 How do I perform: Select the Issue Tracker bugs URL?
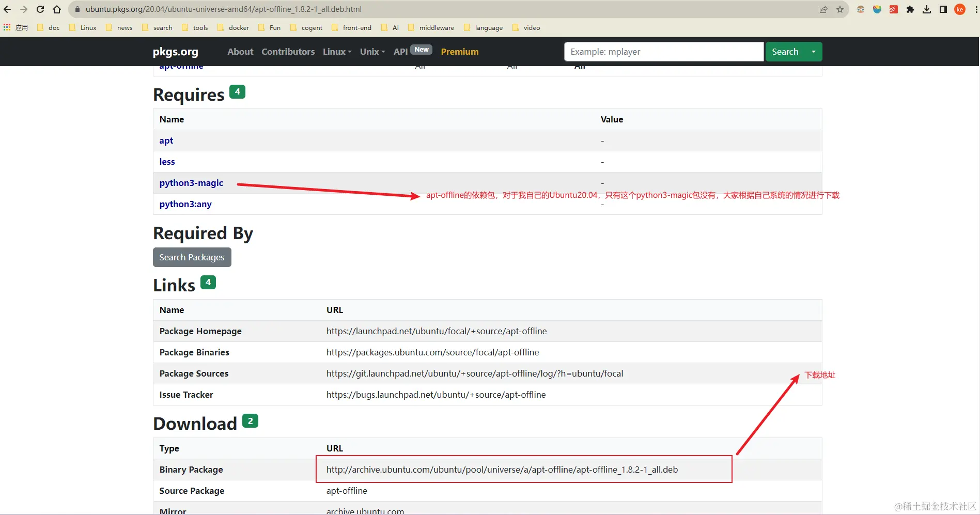(x=436, y=395)
